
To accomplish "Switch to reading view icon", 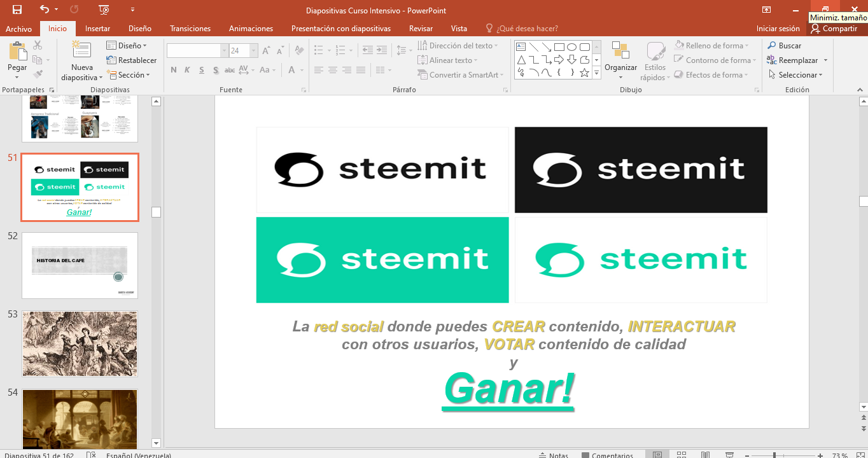I will [705, 455].
